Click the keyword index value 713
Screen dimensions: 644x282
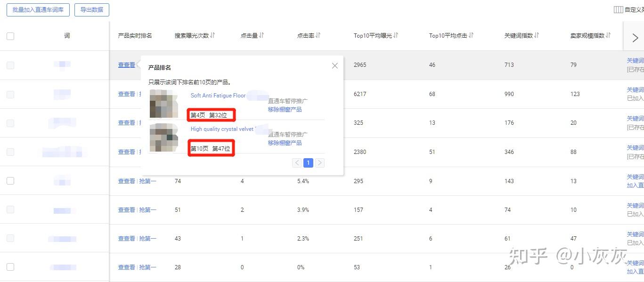point(509,65)
